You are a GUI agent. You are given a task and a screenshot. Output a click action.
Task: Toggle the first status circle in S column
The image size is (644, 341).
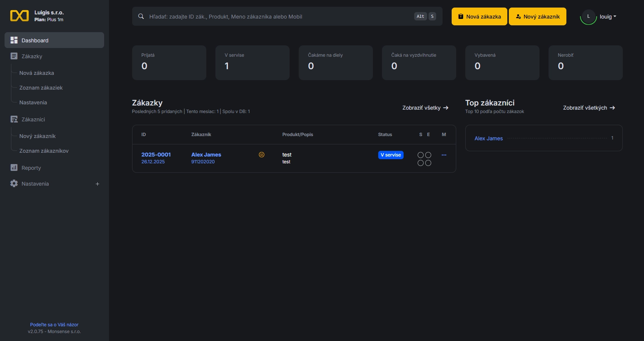(420, 155)
